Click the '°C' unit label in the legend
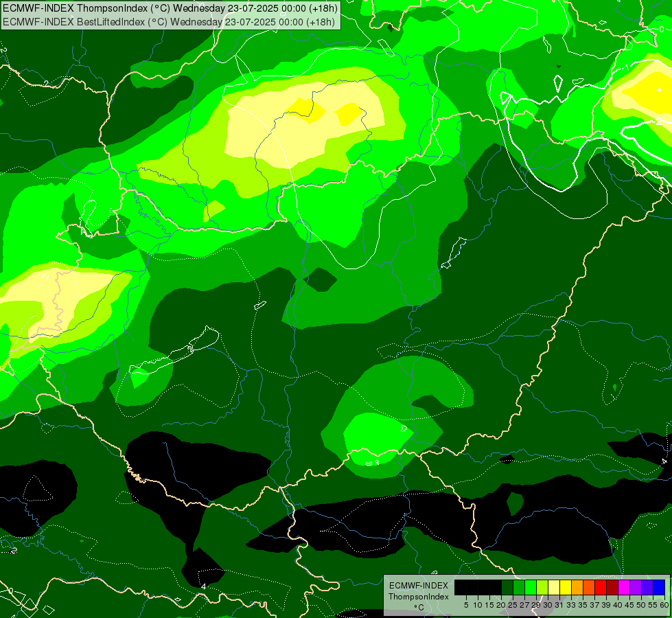 tap(419, 607)
